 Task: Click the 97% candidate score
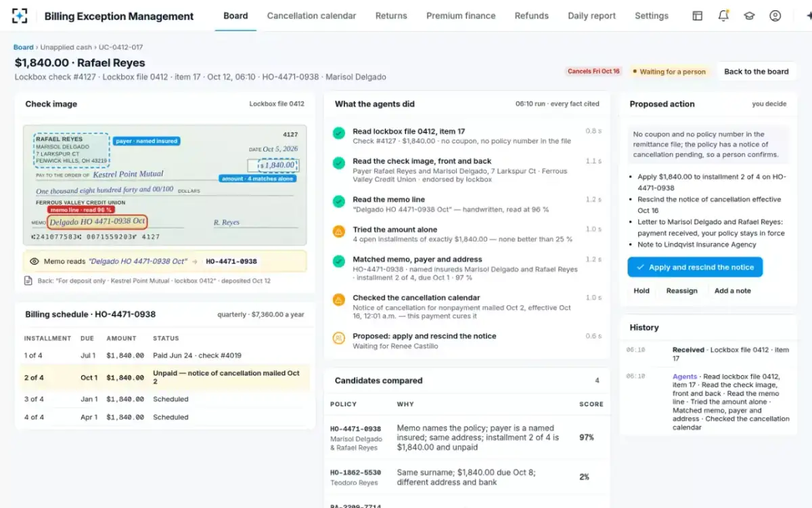[587, 438]
